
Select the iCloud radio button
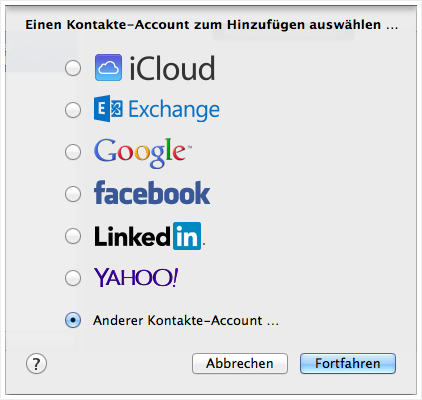pos(73,68)
